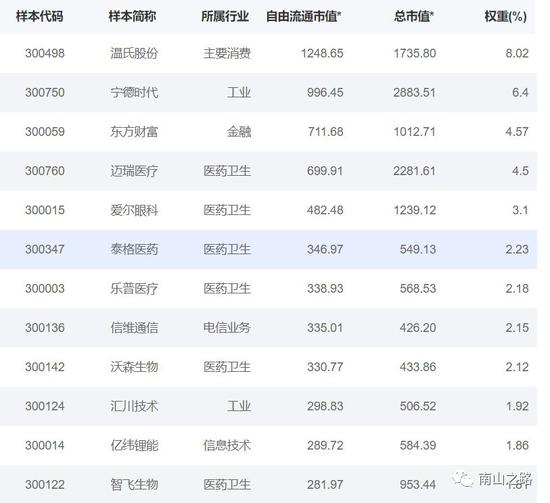Select stock code 300015
Viewport: 550px width, 503px height.
(45, 210)
